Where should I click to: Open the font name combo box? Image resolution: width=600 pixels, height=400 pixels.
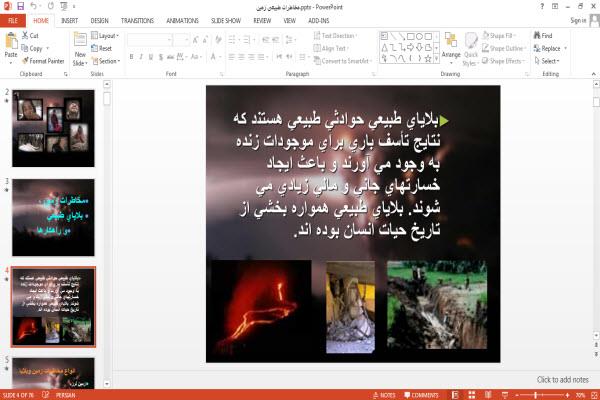(x=149, y=39)
